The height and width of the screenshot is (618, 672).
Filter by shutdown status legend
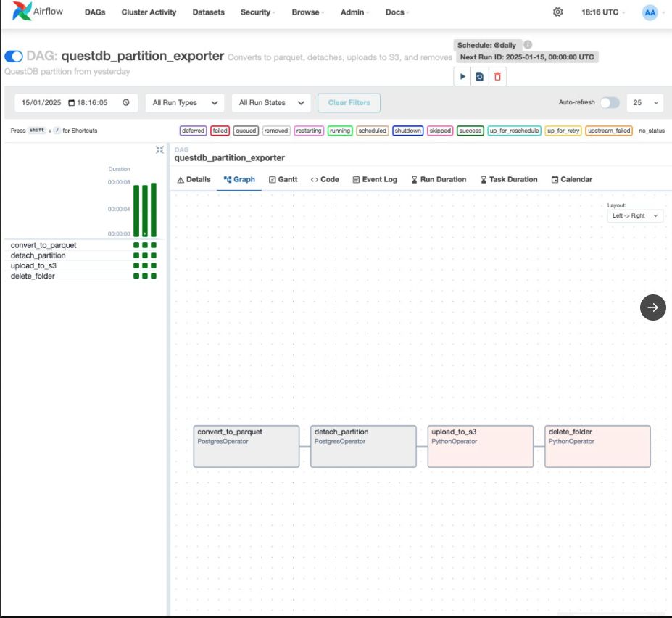click(407, 131)
